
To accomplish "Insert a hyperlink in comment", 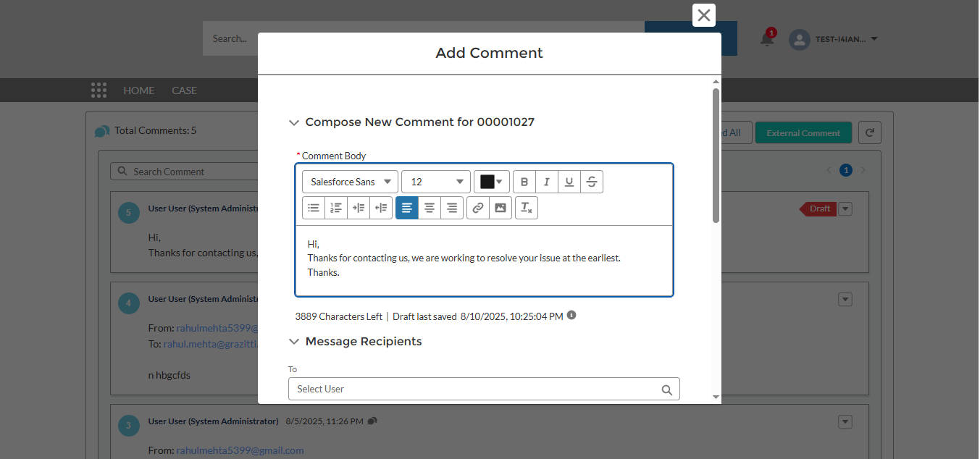I will click(477, 208).
